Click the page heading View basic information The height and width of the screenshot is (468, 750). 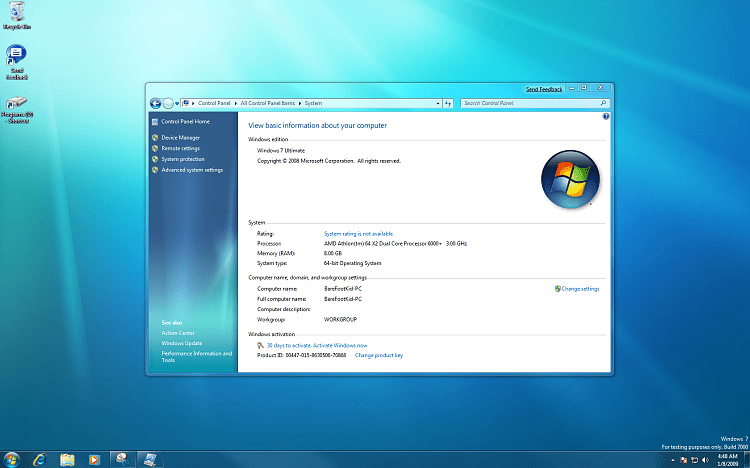(318, 125)
